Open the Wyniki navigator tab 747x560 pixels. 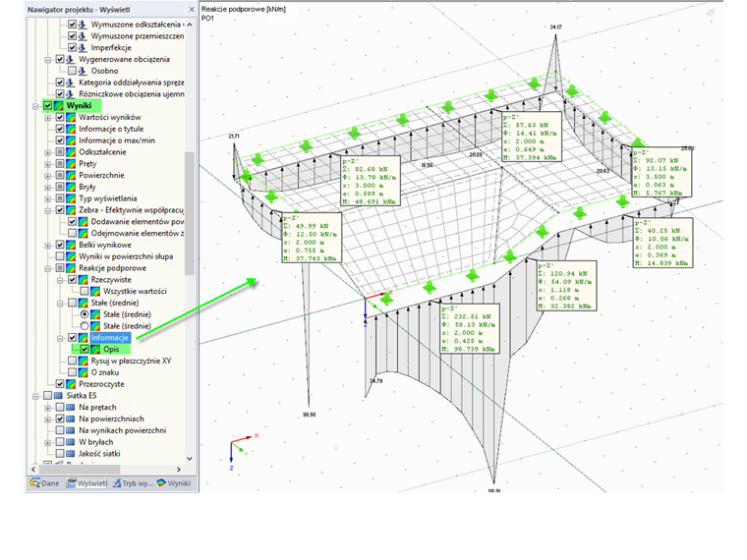(174, 483)
